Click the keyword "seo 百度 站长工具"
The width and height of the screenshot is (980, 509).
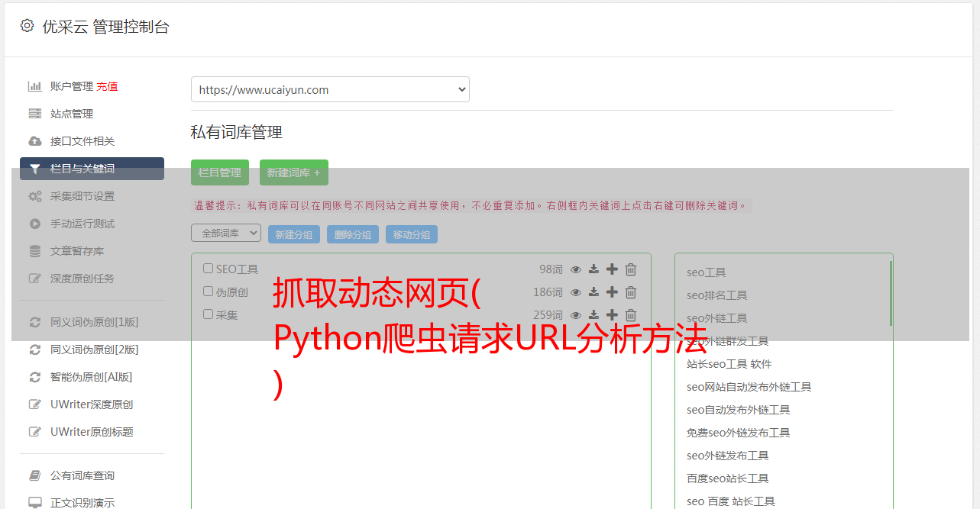(x=731, y=501)
